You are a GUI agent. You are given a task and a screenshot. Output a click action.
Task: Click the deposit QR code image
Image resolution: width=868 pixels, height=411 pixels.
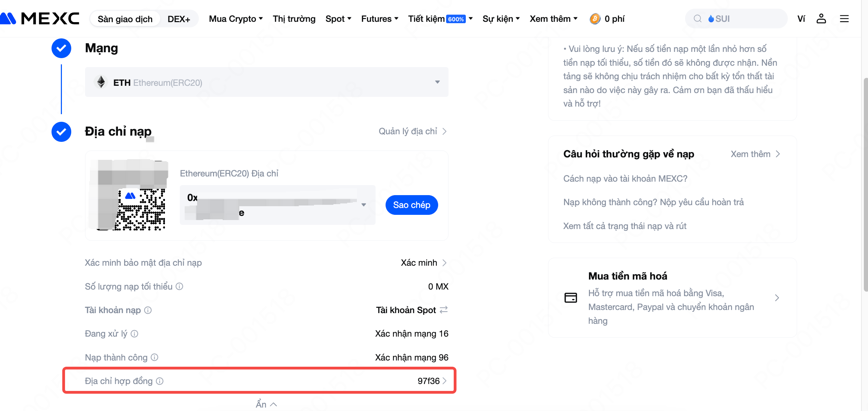coord(128,195)
